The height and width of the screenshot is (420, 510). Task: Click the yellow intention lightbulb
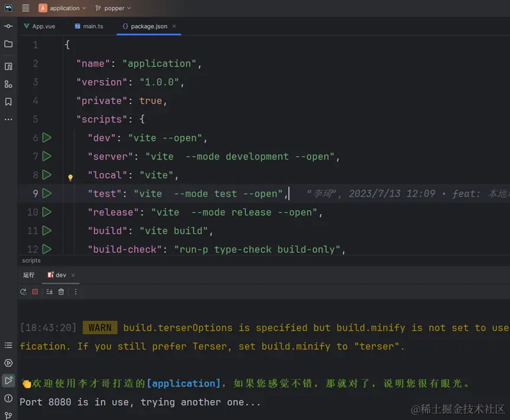[70, 177]
